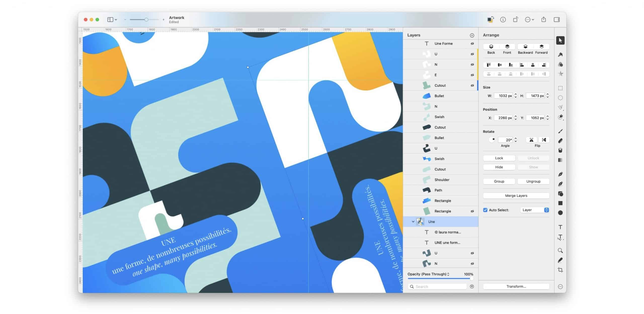The height and width of the screenshot is (314, 644).
Task: Click the layer Search field
Action: (437, 287)
